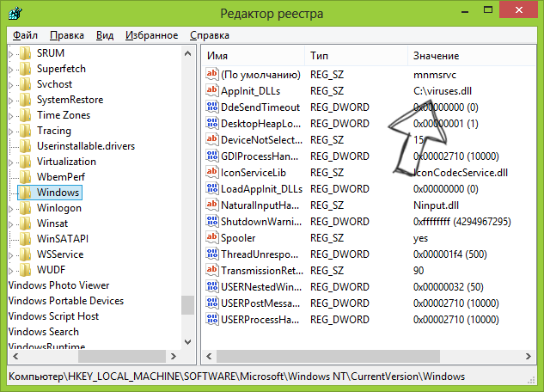
Task: Click the SRUM folder icon
Action: (x=25, y=53)
